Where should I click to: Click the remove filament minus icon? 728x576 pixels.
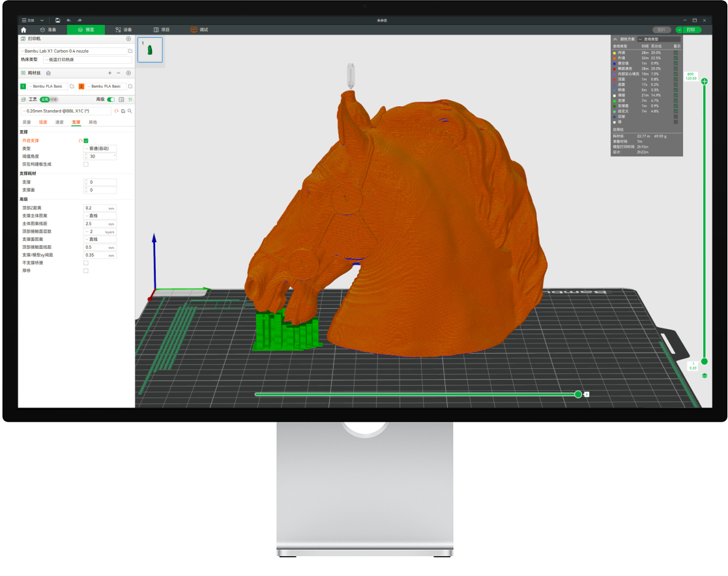tap(118, 73)
